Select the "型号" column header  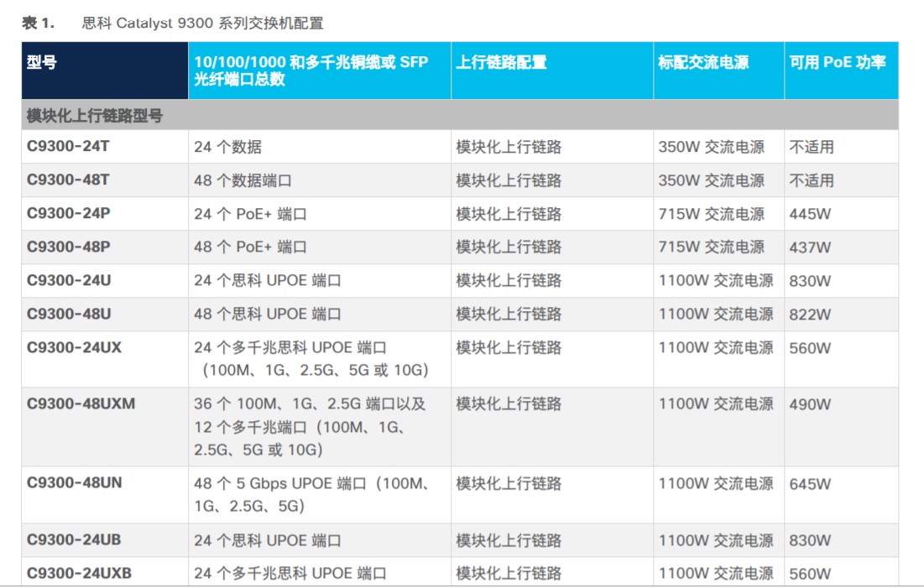click(x=105, y=70)
